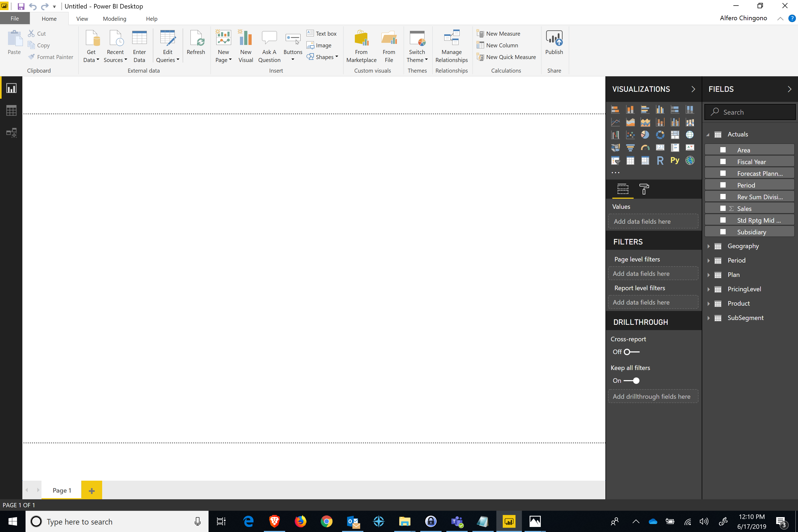Image resolution: width=798 pixels, height=532 pixels.
Task: Click the New Measure button
Action: [502, 33]
